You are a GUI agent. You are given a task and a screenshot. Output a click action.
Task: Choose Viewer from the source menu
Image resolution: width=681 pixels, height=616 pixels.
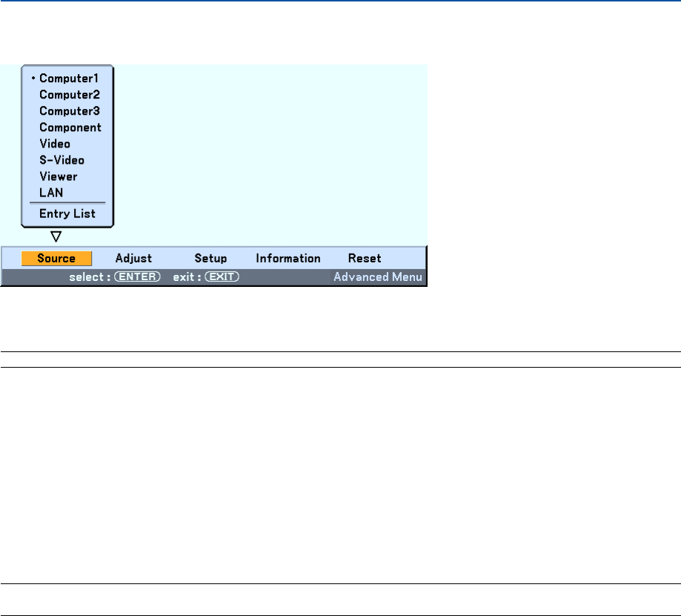pos(59,176)
